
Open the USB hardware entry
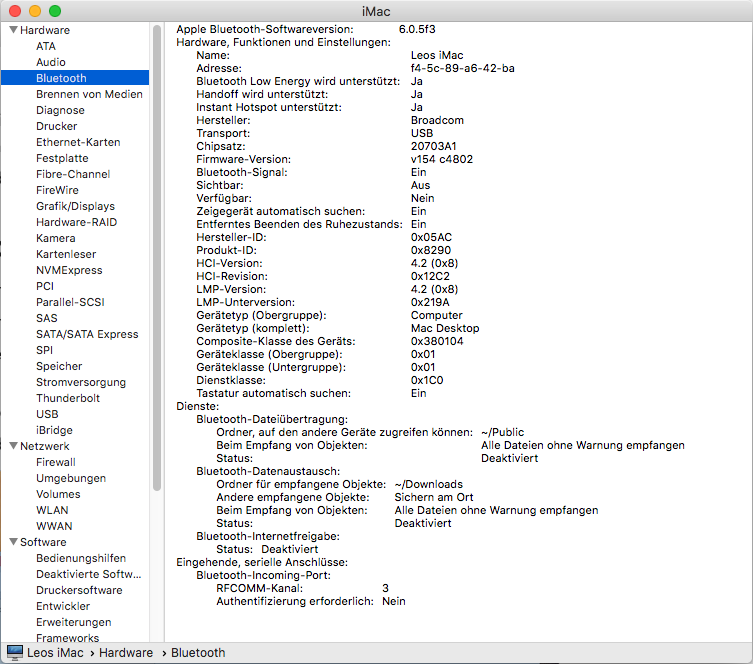[47, 414]
